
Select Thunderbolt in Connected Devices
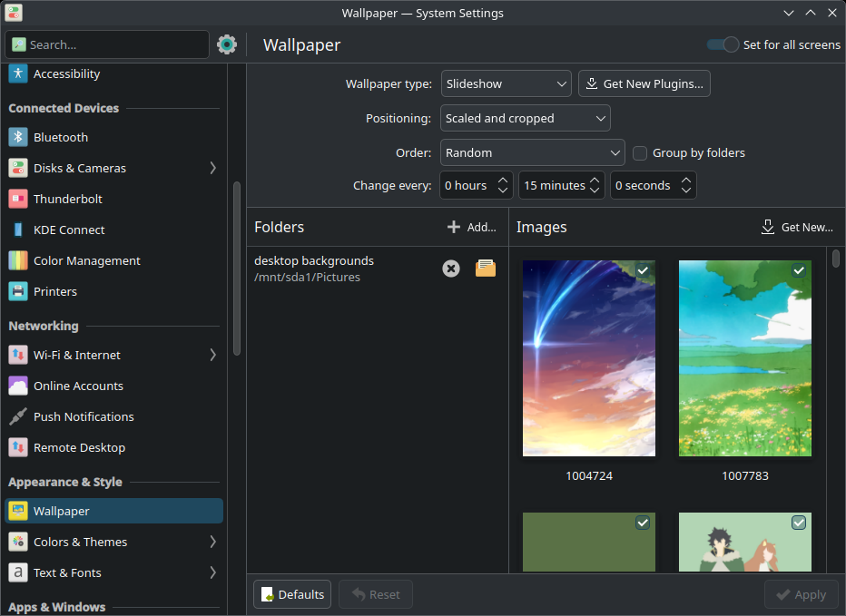coord(68,199)
